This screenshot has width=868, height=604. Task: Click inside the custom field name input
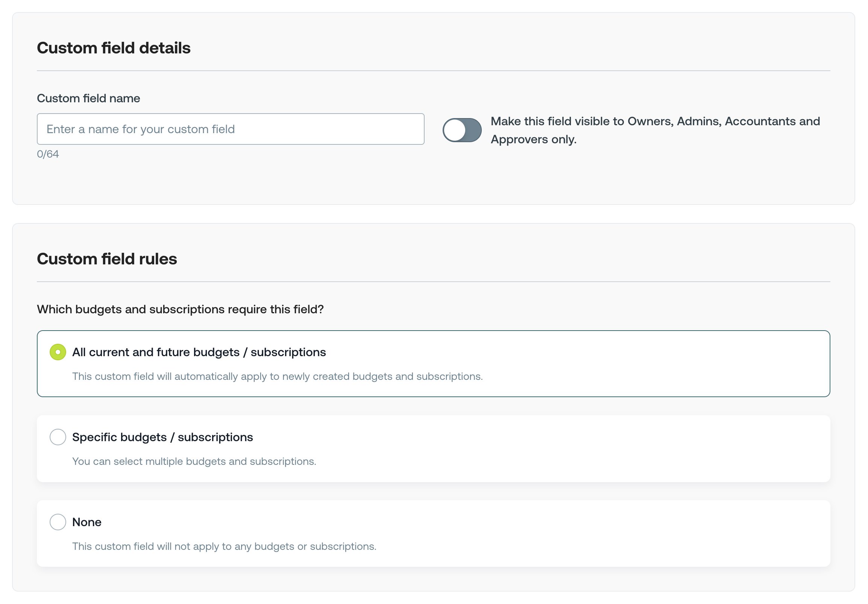(230, 129)
